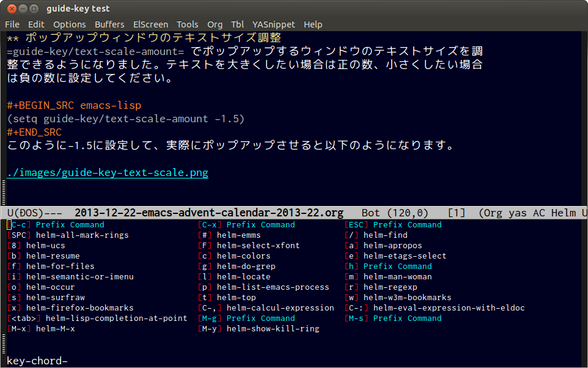Click the helm-ucs entry
The width and height of the screenshot is (588, 368).
click(36, 246)
